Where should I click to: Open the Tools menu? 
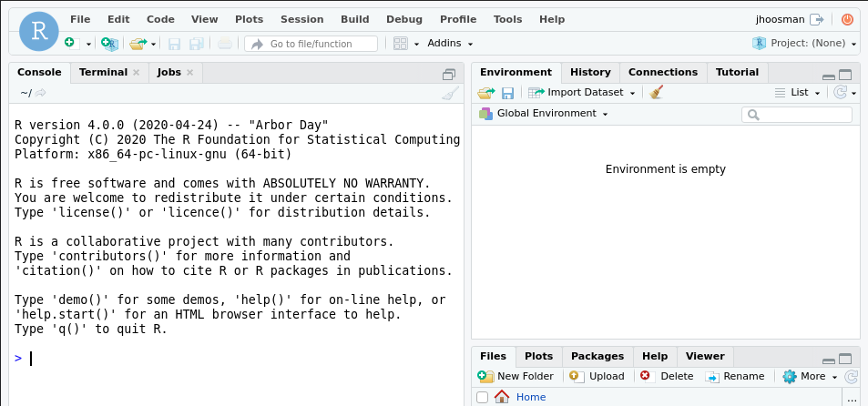point(507,19)
